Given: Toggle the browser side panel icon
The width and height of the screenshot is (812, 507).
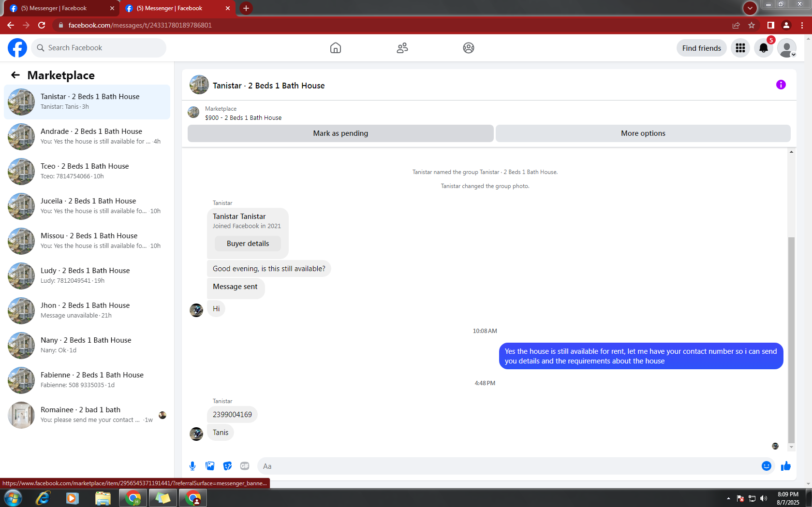Looking at the screenshot, I should 771,25.
